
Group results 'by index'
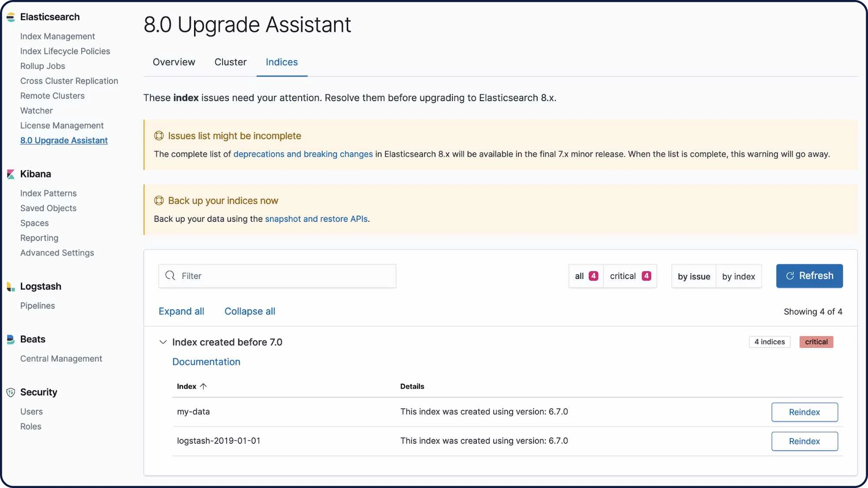(739, 276)
